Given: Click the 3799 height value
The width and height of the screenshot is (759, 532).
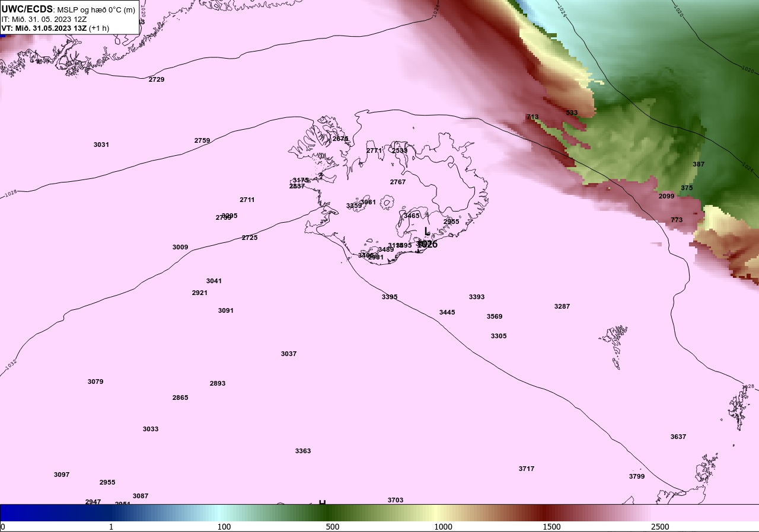Looking at the screenshot, I should [x=637, y=476].
